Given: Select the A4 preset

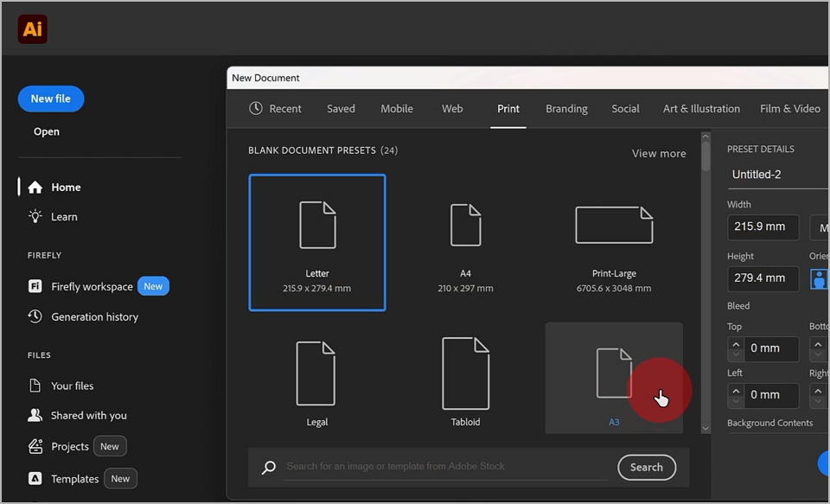Looking at the screenshot, I should click(x=465, y=242).
